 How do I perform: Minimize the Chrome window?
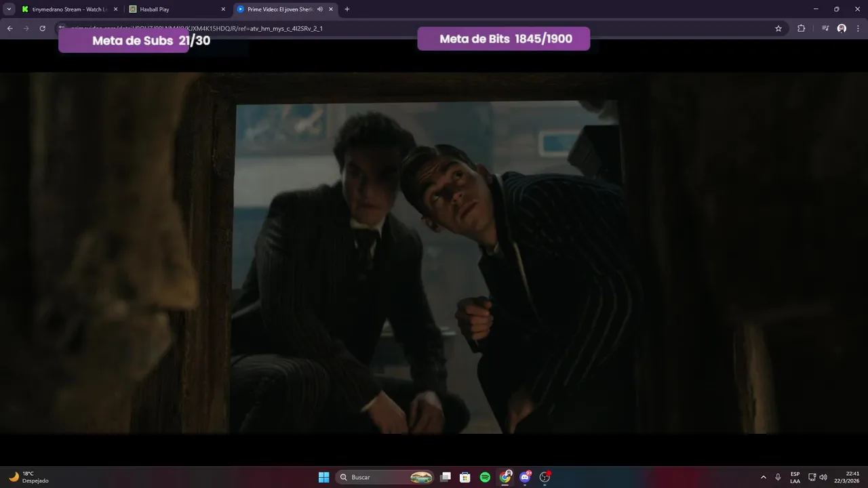point(816,9)
